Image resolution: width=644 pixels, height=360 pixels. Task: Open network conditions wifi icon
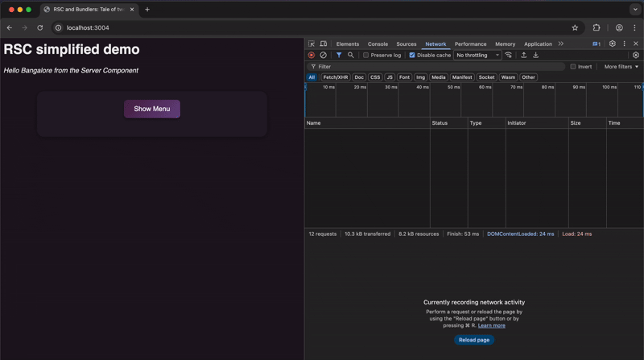tap(509, 56)
